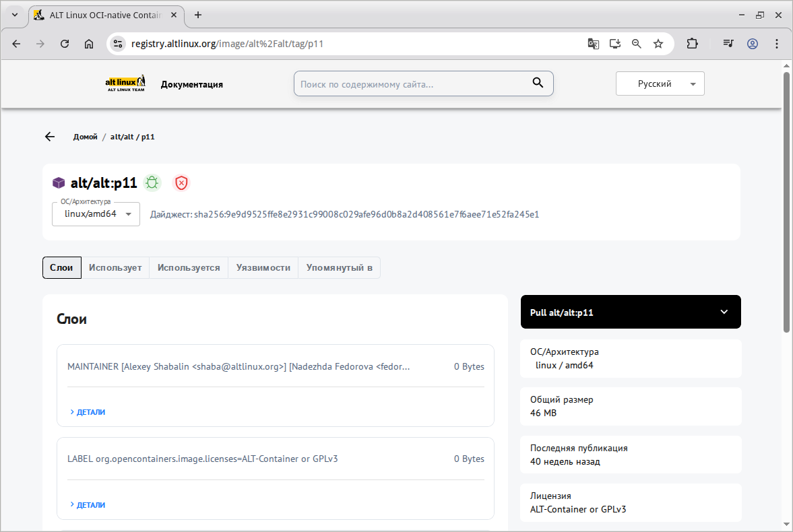The width and height of the screenshot is (793, 532).
Task: Click the install site icon in address bar
Action: point(614,43)
